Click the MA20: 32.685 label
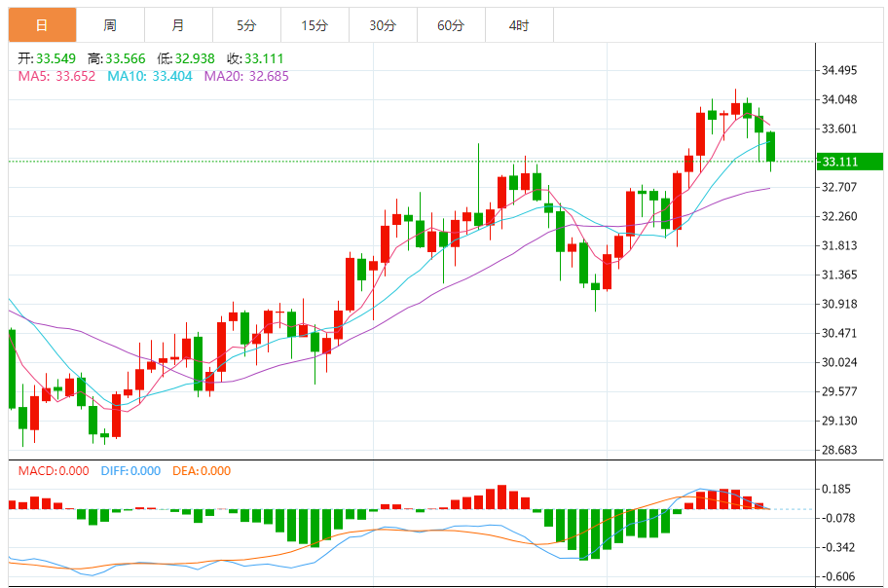This screenshot has width=888, height=588. (246, 77)
